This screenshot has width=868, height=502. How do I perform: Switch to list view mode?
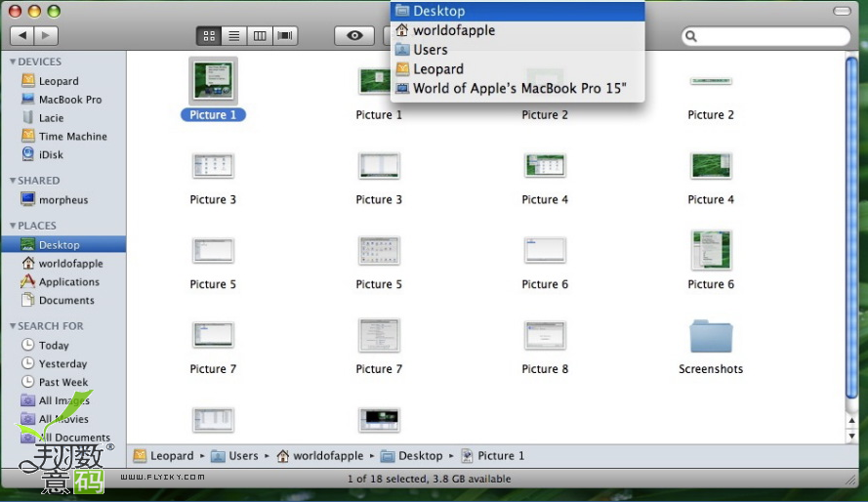234,35
